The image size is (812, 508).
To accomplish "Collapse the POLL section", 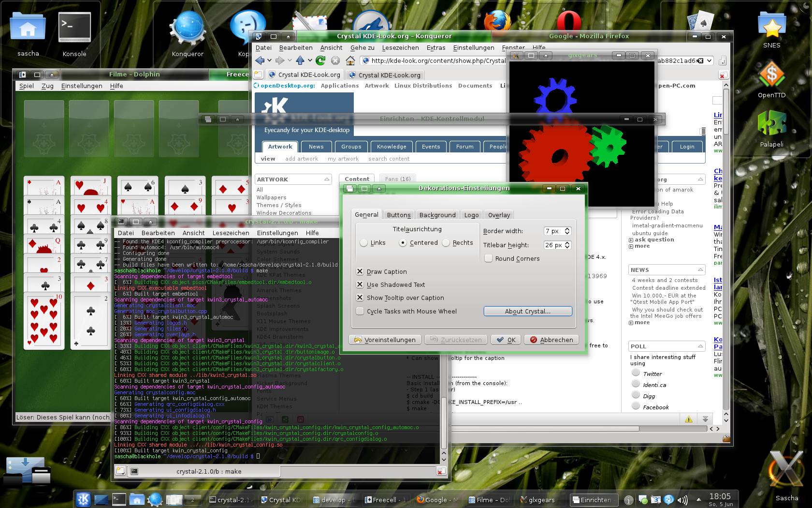I will (700, 346).
